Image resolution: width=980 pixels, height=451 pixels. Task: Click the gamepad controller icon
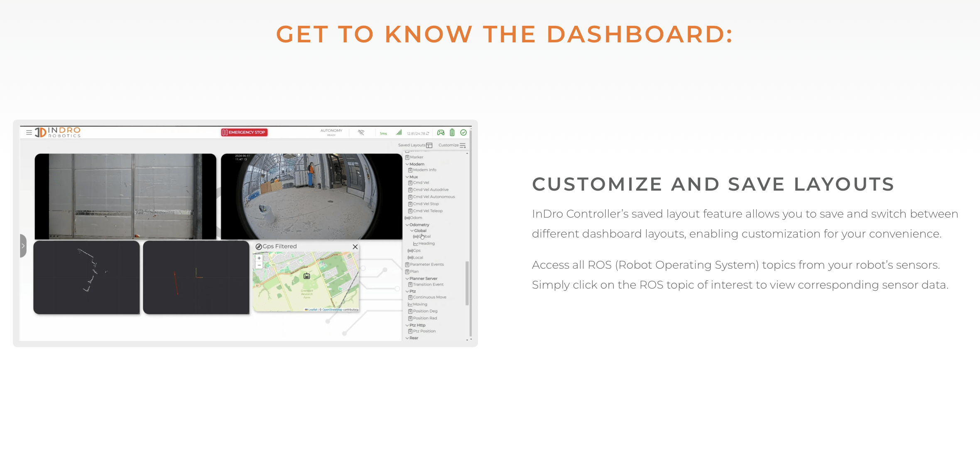tap(441, 132)
